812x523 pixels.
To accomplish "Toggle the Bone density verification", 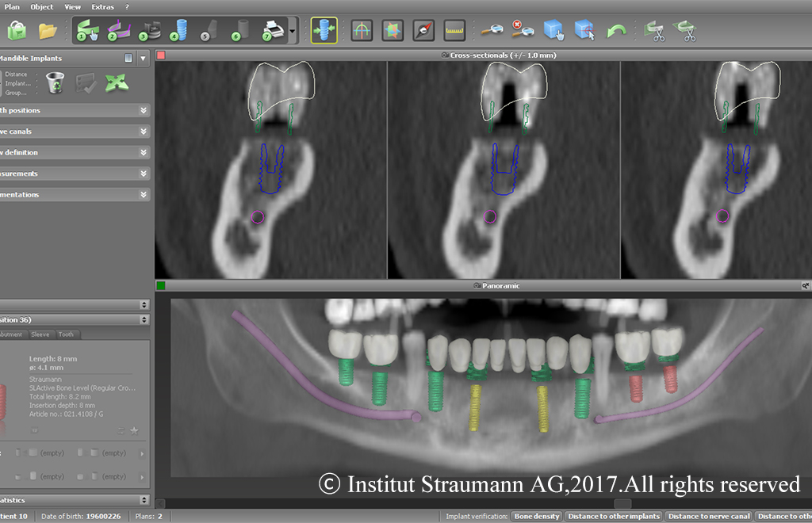I will pyautogui.click(x=538, y=517).
